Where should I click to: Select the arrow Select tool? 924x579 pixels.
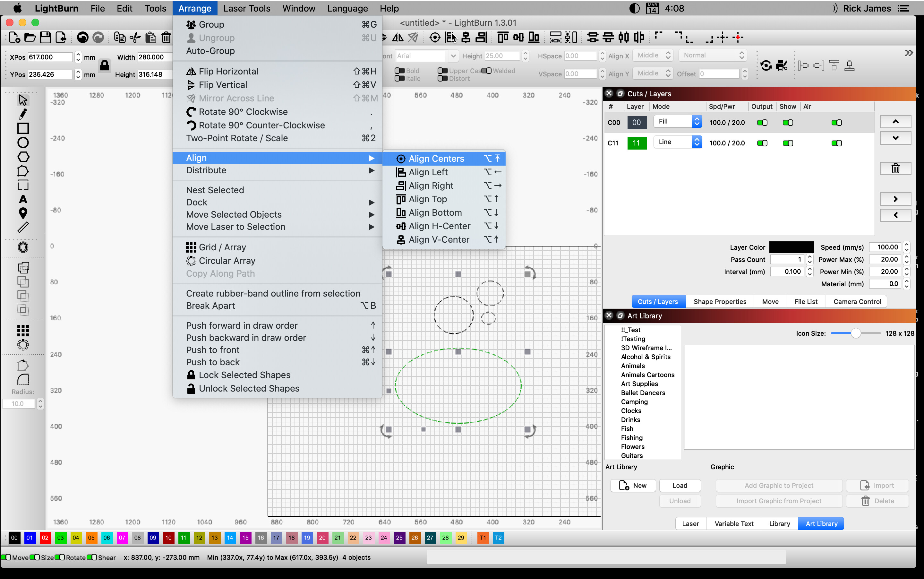[23, 100]
